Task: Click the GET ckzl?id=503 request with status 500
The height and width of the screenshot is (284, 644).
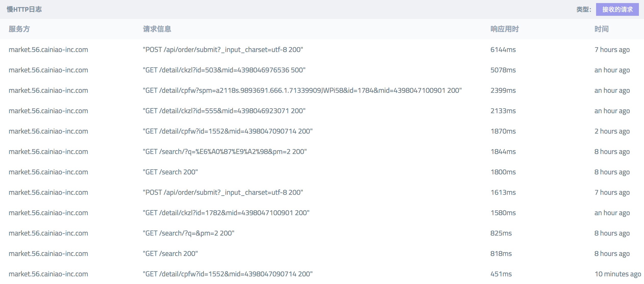Action: point(224,70)
